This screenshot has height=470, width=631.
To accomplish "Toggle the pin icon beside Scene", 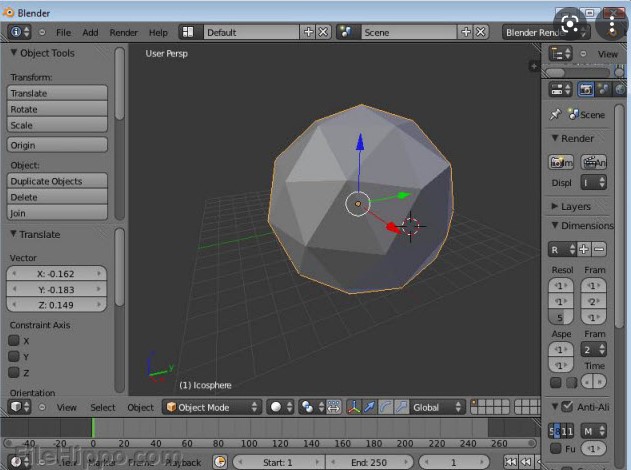I will click(555, 114).
